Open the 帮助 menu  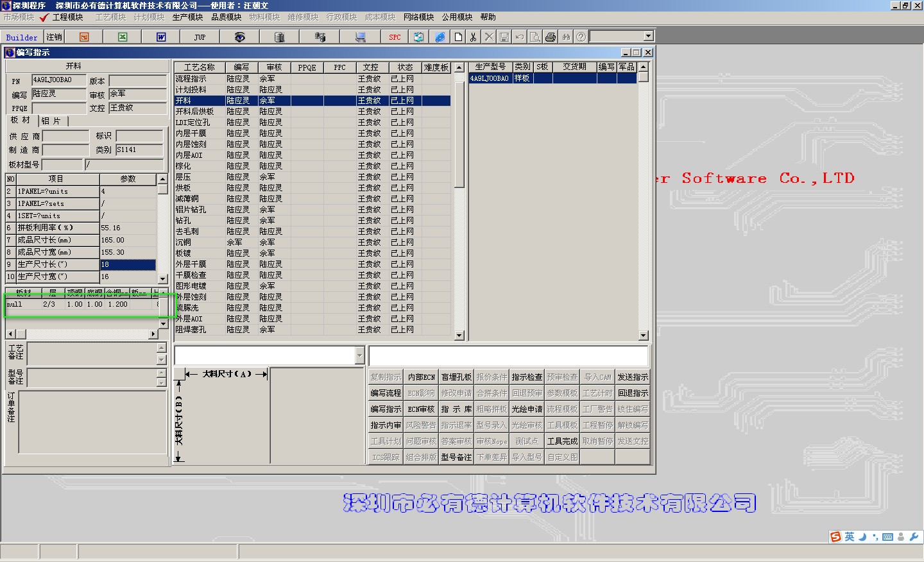click(x=488, y=17)
